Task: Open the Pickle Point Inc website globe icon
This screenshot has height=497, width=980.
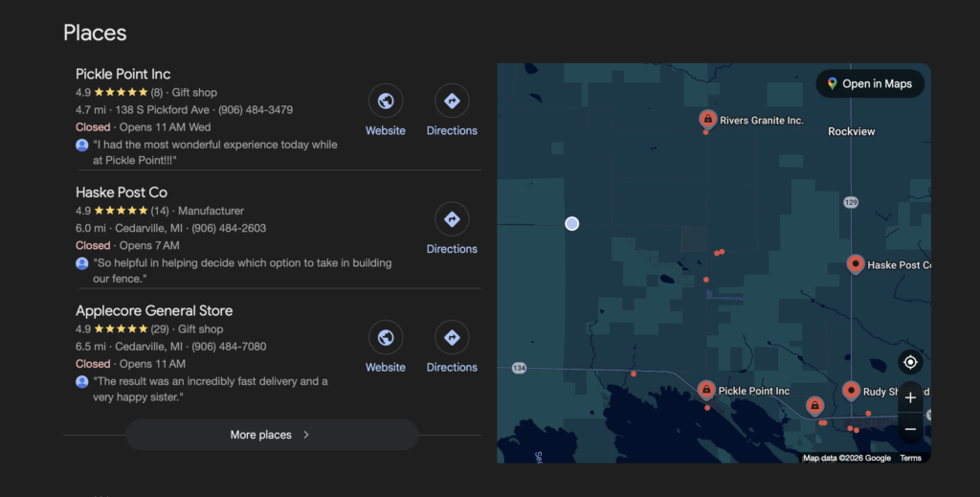Action: tap(386, 102)
